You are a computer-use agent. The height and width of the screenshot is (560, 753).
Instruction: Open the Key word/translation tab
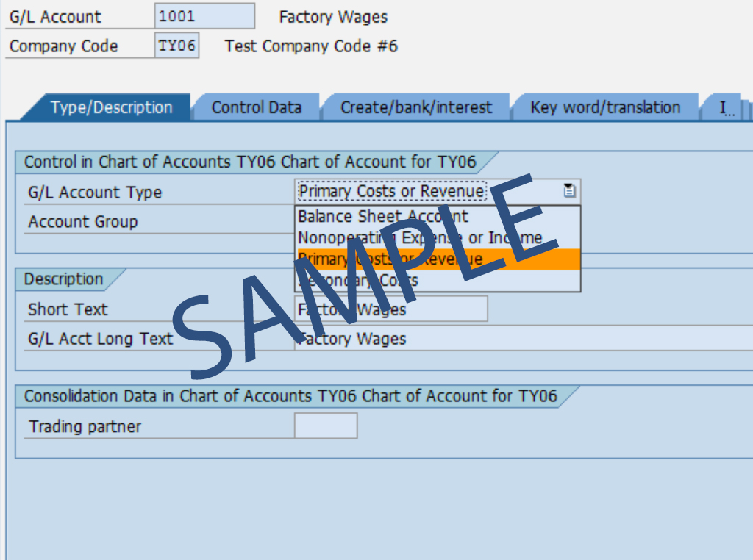point(604,107)
